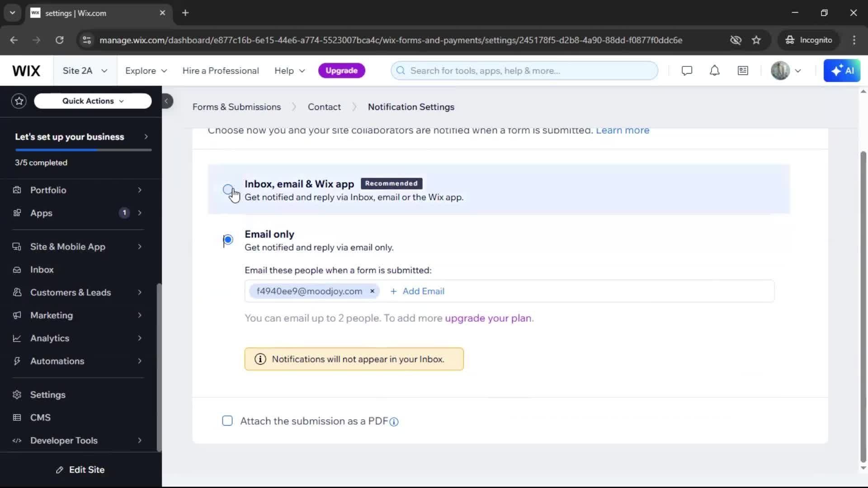Click the browser address bar URL
The image size is (868, 488).
click(391, 40)
